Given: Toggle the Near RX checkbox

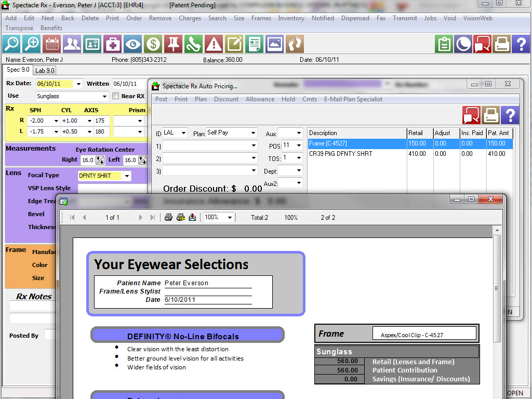Looking at the screenshot, I should pos(116,96).
